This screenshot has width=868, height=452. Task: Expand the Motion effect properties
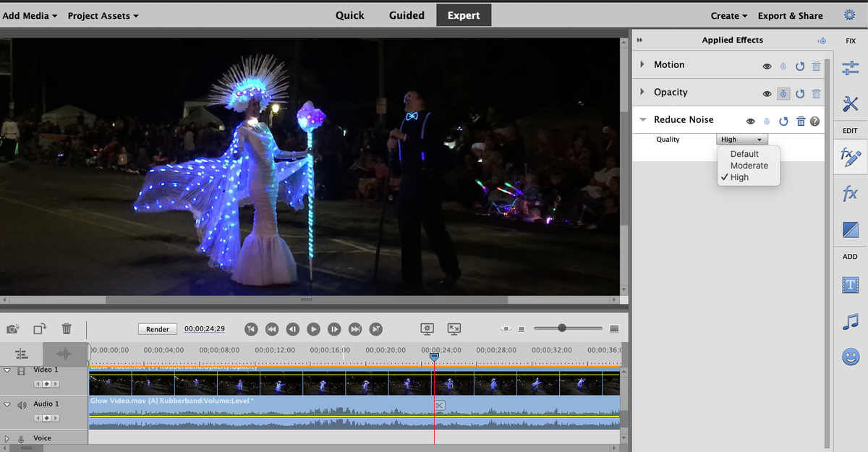pos(644,65)
